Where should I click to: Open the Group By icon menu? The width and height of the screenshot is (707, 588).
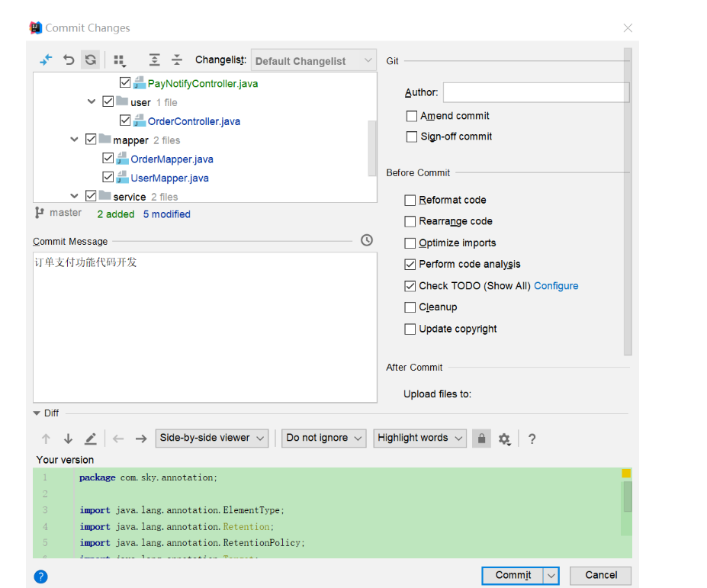click(120, 60)
